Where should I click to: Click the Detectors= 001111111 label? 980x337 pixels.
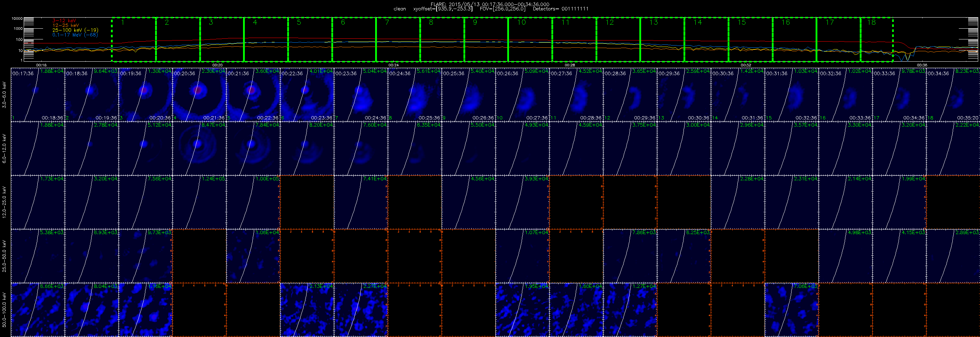(x=560, y=9)
